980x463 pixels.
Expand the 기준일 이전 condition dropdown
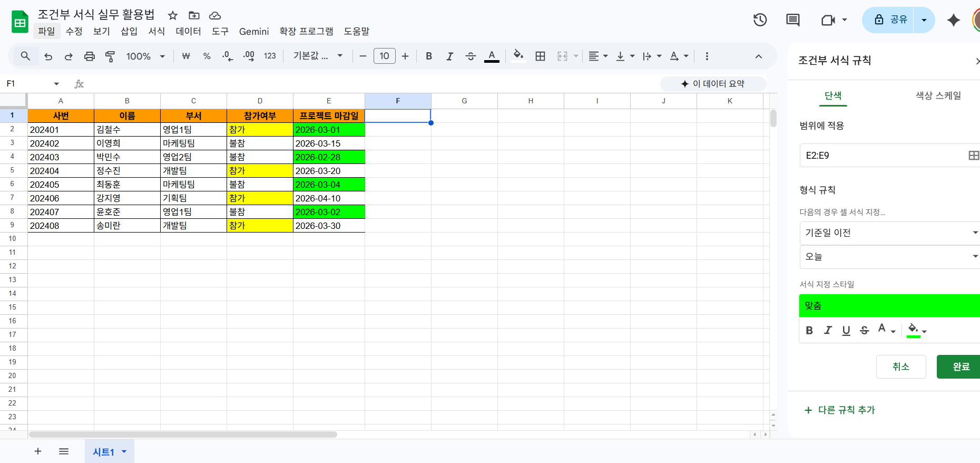point(889,233)
